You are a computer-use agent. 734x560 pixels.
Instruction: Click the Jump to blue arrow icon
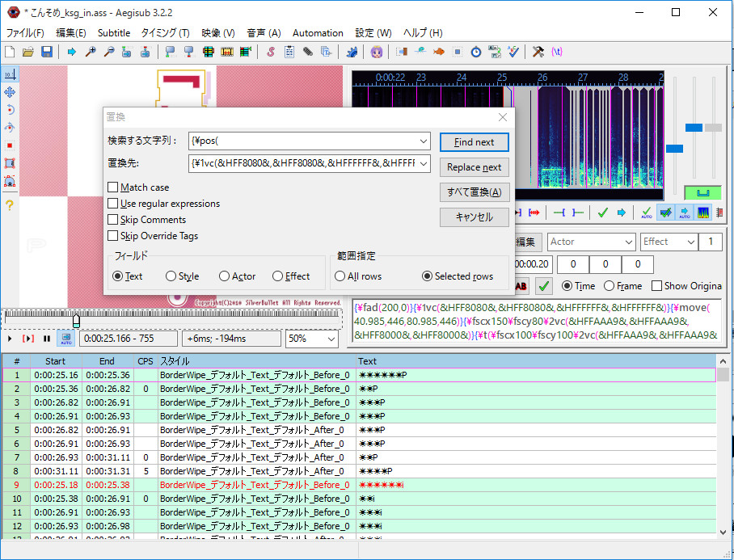point(72,52)
